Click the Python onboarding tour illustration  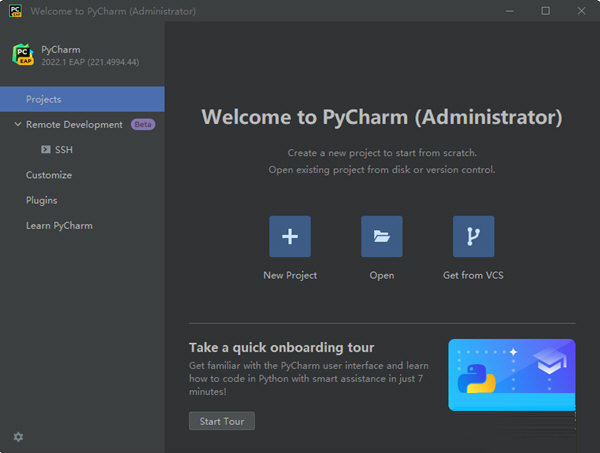click(511, 374)
